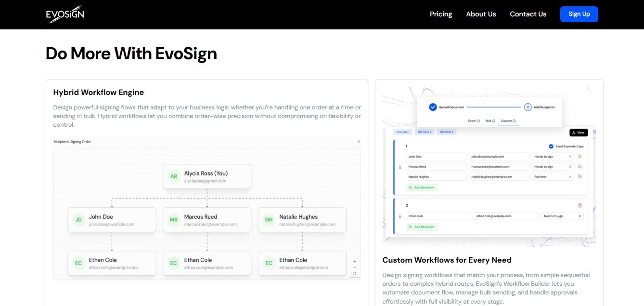Click the Custom Workflows for Every Need heading
This screenshot has width=644, height=306.
pos(447,260)
